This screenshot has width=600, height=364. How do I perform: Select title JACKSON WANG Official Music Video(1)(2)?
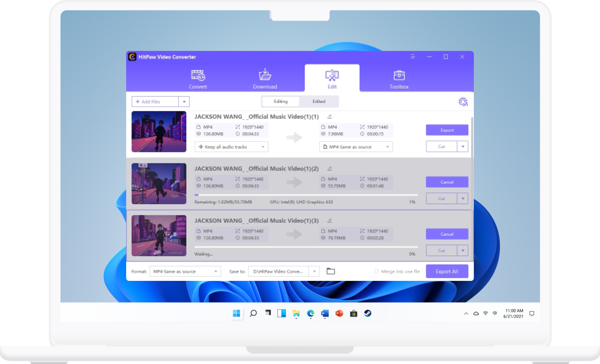click(257, 169)
